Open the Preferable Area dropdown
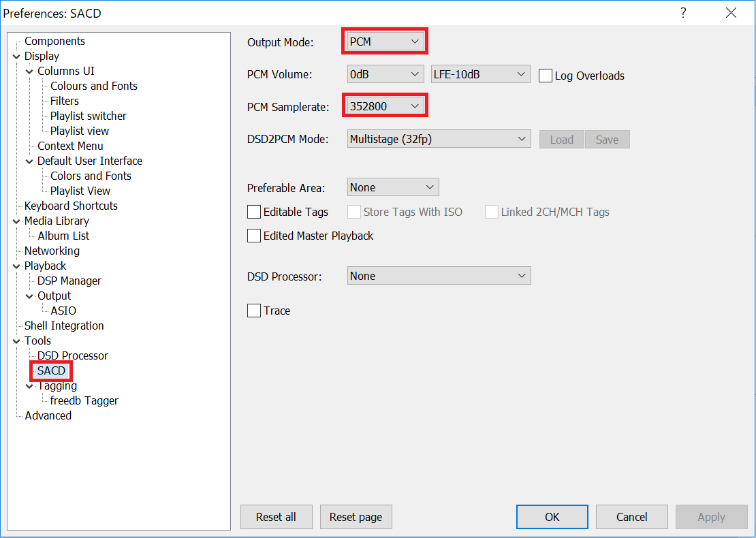756x538 pixels. 393,187
